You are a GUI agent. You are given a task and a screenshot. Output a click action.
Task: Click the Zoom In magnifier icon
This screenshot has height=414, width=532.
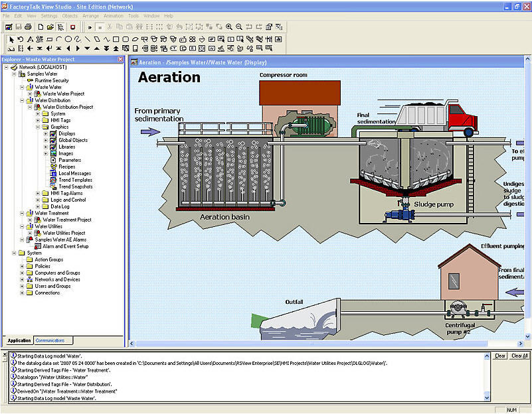(229, 27)
